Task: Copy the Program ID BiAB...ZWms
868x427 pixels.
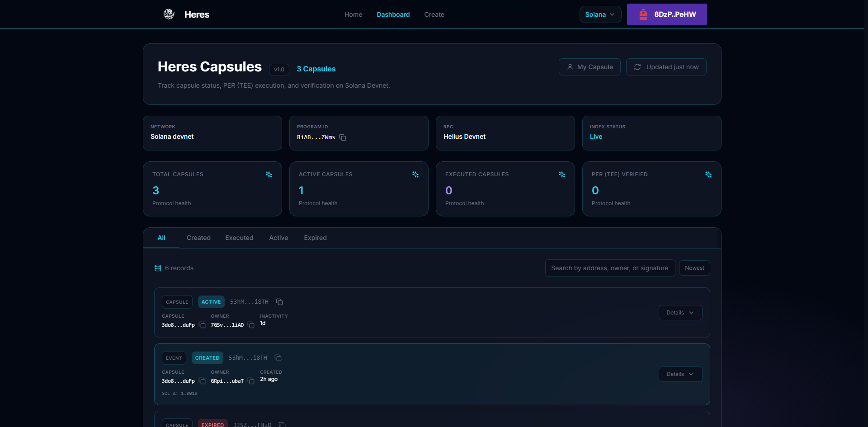Action: (x=343, y=137)
